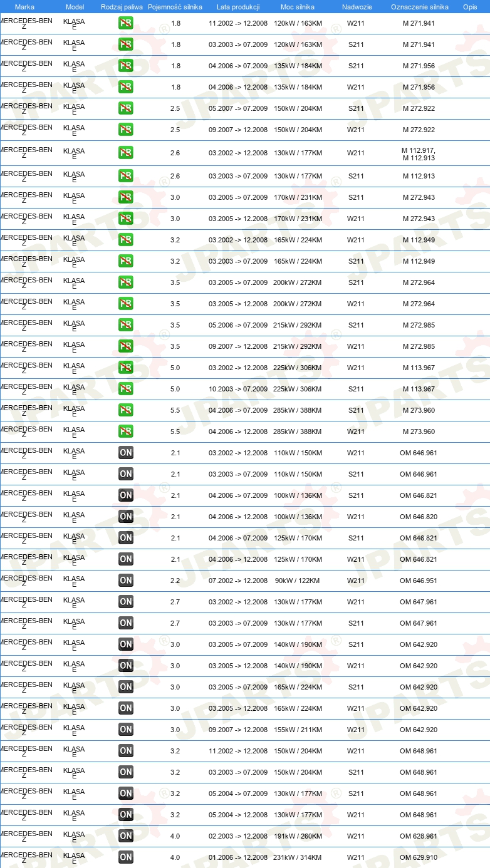Select the Rodzaj paliwa column header
Image resolution: width=490 pixels, height=868 pixels.
tap(121, 7)
